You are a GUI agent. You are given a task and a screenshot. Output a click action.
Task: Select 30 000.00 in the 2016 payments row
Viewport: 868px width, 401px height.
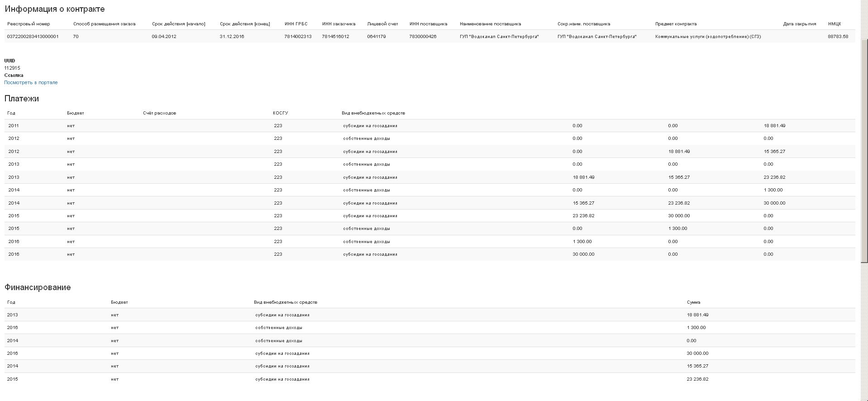(x=583, y=254)
